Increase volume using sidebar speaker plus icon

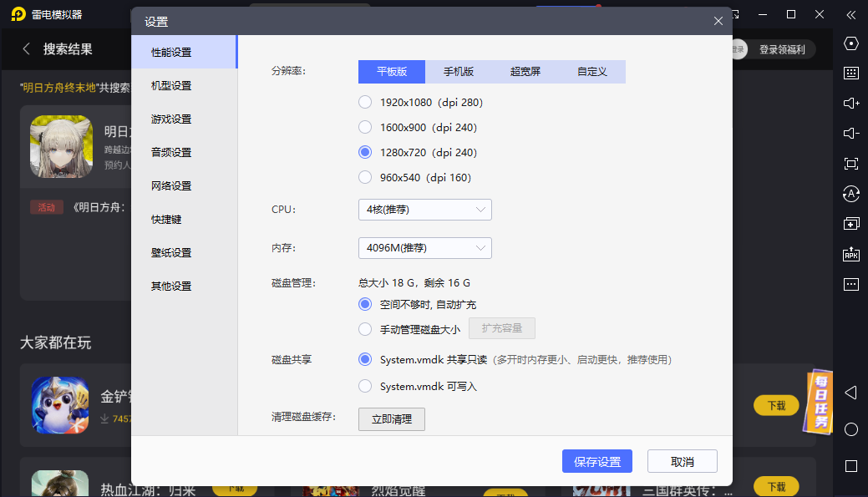(850, 103)
